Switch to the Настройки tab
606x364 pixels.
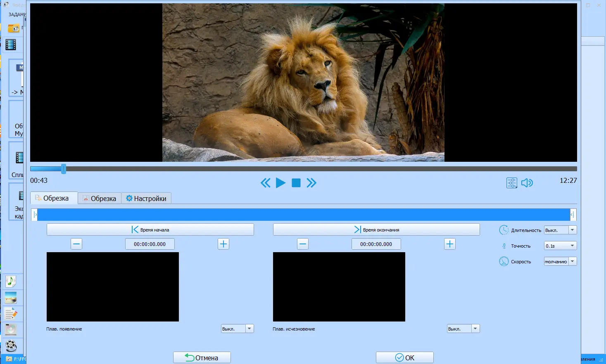tap(146, 199)
